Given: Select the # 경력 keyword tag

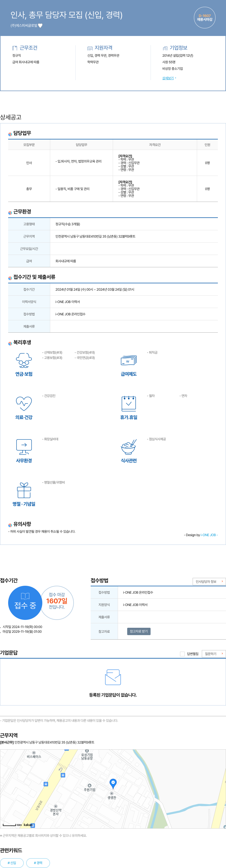Looking at the screenshot, I should pyautogui.click(x=38, y=863).
